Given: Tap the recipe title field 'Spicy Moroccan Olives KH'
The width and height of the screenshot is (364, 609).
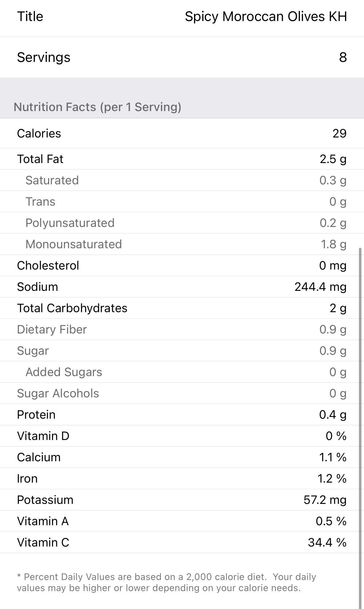Looking at the screenshot, I should click(x=266, y=16).
